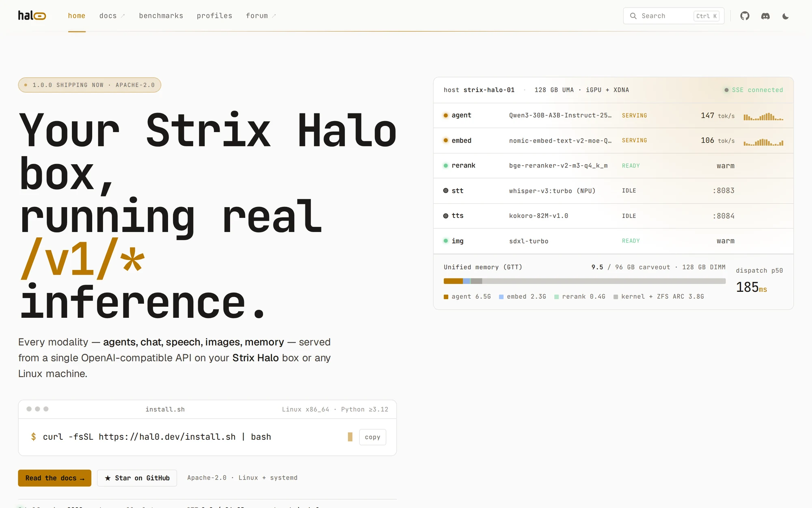The image size is (812, 508).
Task: Click the curl install command text
Action: tap(157, 437)
